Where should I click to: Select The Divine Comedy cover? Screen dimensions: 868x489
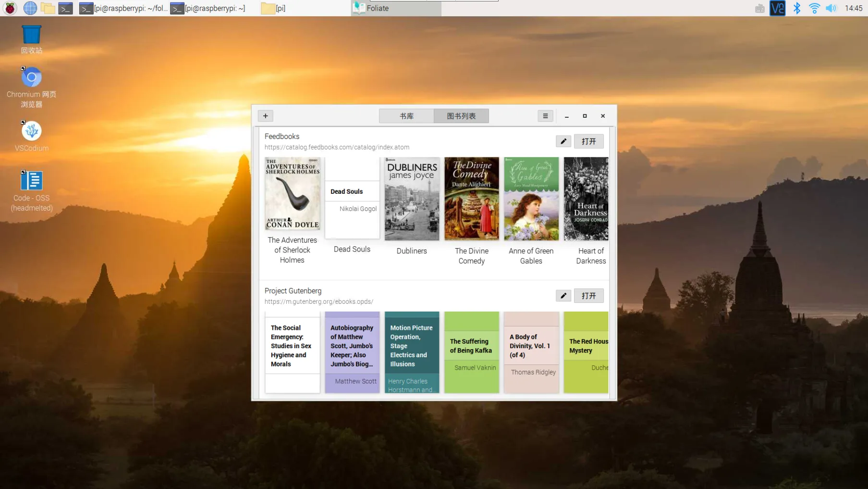point(471,199)
